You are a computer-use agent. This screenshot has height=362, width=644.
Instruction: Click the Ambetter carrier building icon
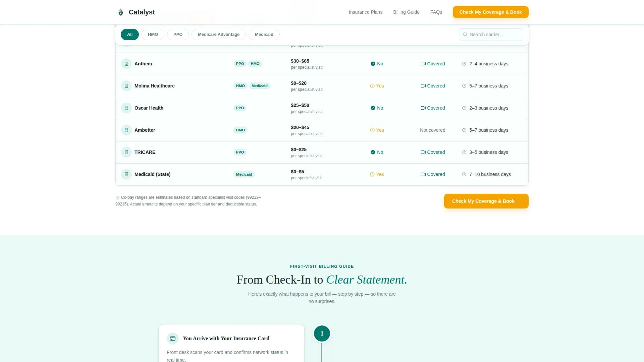(x=126, y=130)
